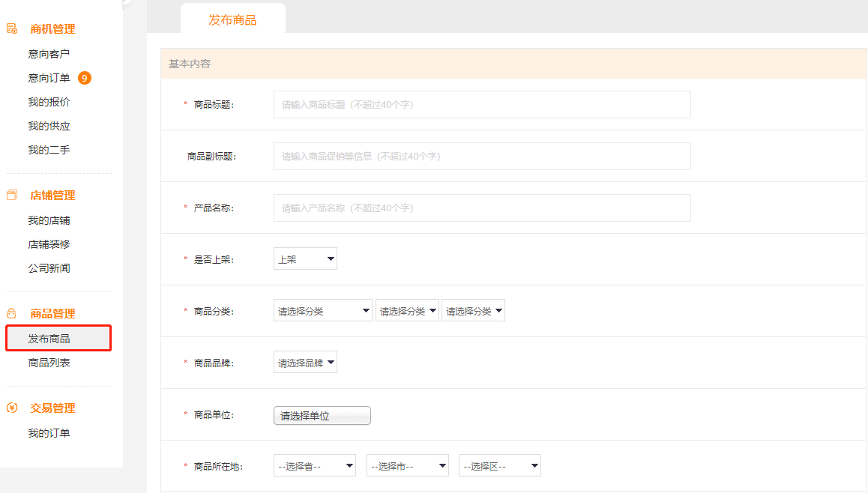Click the 请选择单位 button
Image resolution: width=868 pixels, height=493 pixels.
click(322, 415)
